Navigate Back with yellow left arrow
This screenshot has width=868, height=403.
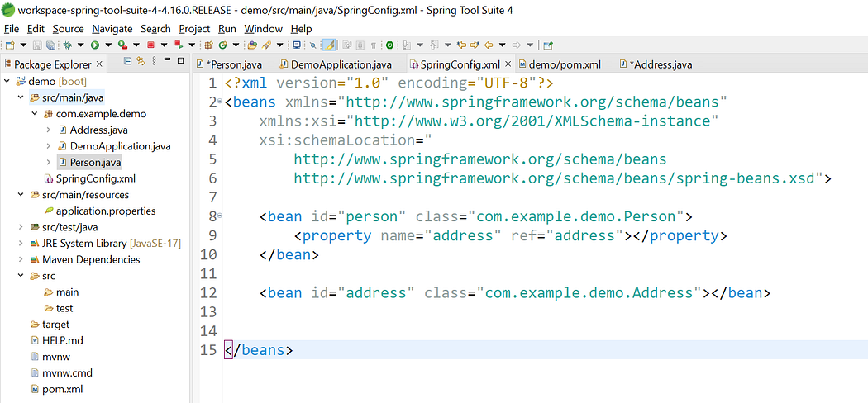click(x=489, y=45)
